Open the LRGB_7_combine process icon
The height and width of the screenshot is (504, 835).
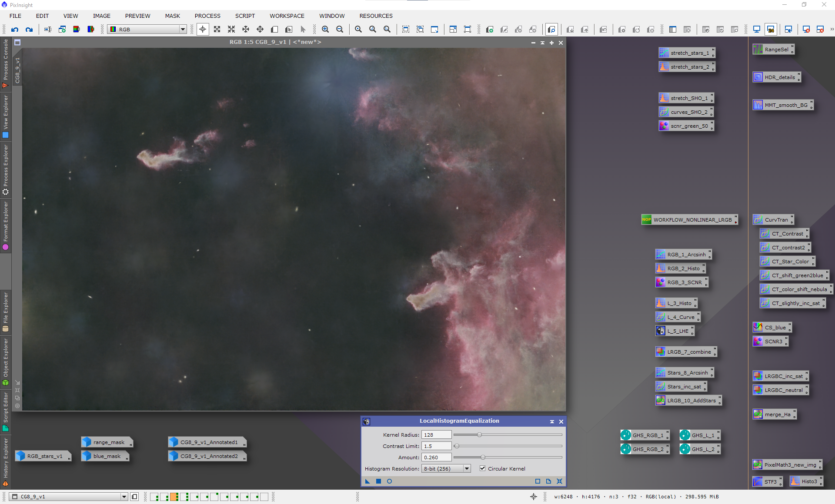pos(685,352)
